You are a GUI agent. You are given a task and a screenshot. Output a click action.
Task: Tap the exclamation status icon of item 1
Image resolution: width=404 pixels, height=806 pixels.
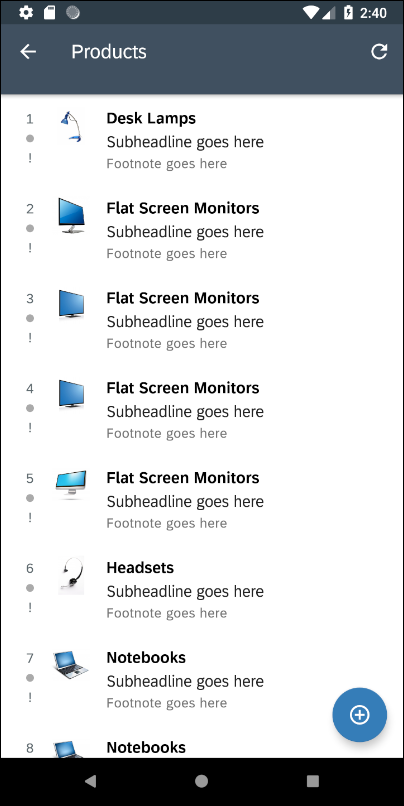(30, 158)
